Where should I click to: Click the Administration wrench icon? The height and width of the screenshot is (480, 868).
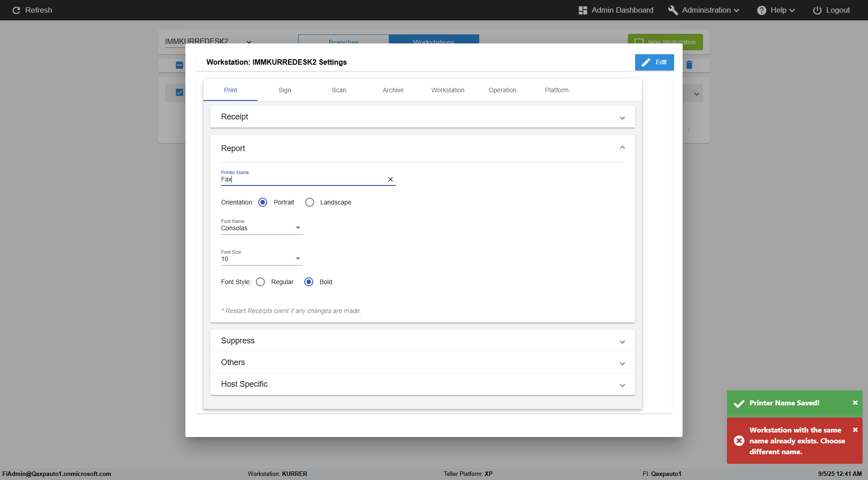[673, 10]
